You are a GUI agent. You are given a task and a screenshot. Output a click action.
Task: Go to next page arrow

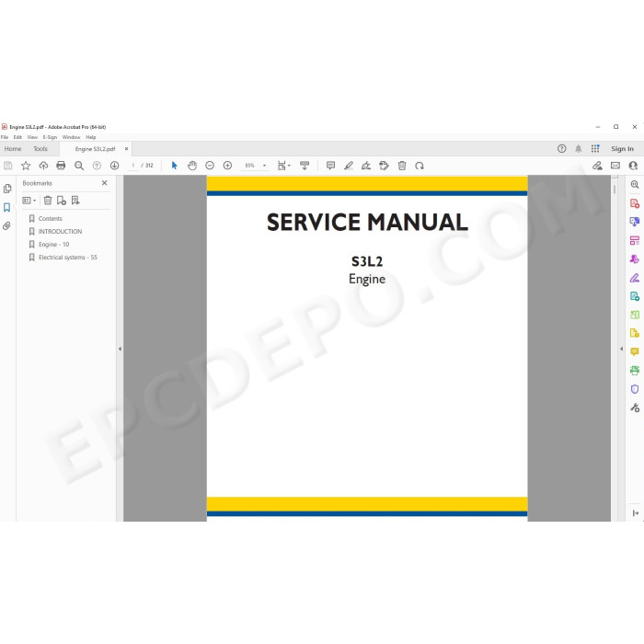(x=114, y=166)
